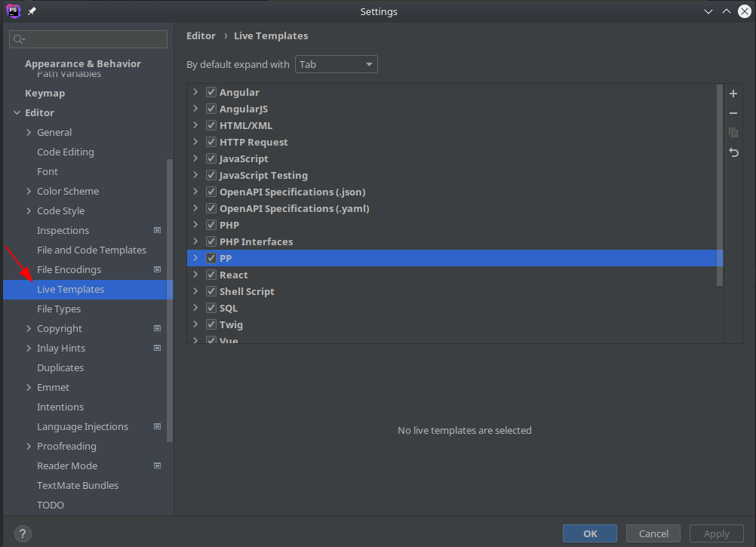
Task: Restore deleted defaults with the revert arrow icon
Action: [733, 152]
